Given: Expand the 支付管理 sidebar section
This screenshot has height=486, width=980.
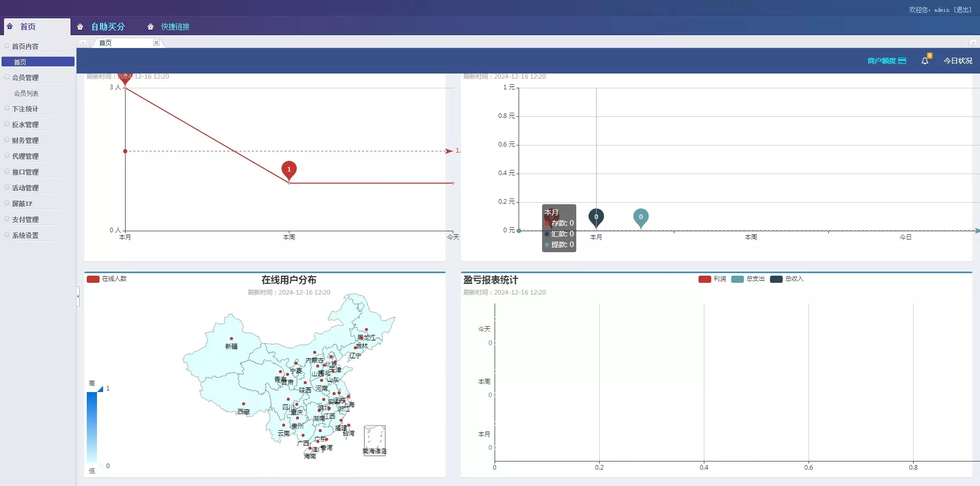Looking at the screenshot, I should coord(25,220).
